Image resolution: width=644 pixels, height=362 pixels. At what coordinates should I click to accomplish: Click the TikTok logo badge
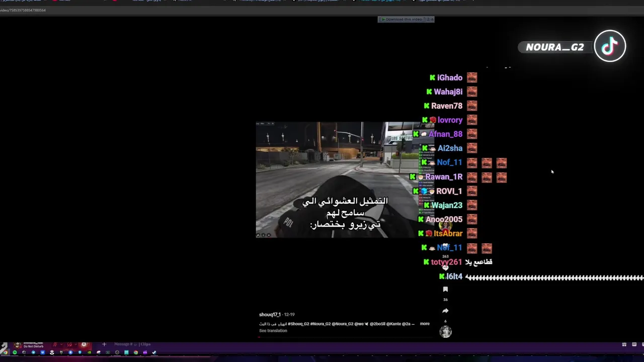(x=610, y=46)
